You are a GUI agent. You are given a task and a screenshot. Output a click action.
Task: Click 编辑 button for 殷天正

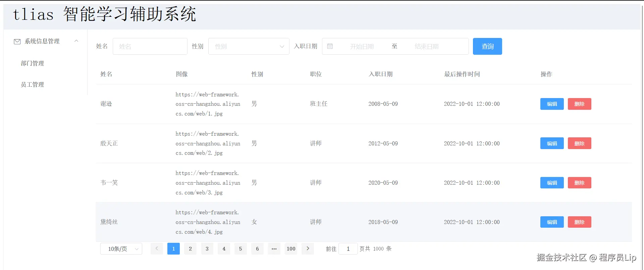tap(552, 143)
